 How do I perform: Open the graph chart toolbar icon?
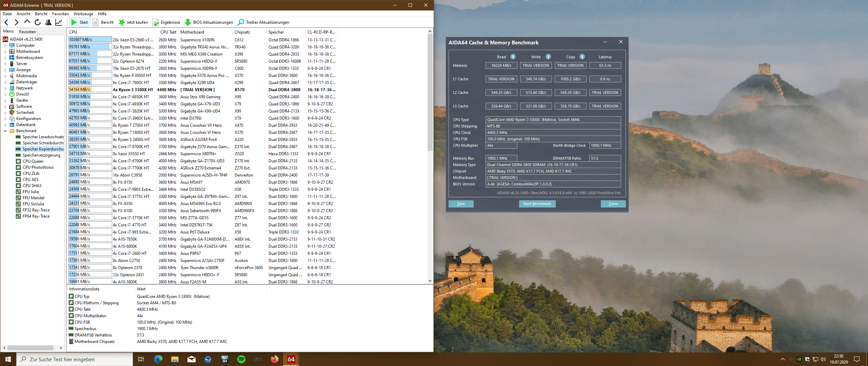click(x=59, y=22)
